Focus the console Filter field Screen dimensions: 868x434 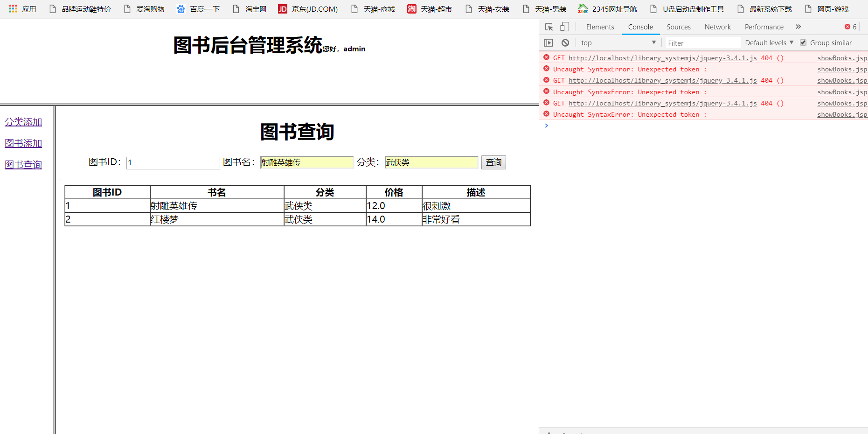(x=702, y=43)
